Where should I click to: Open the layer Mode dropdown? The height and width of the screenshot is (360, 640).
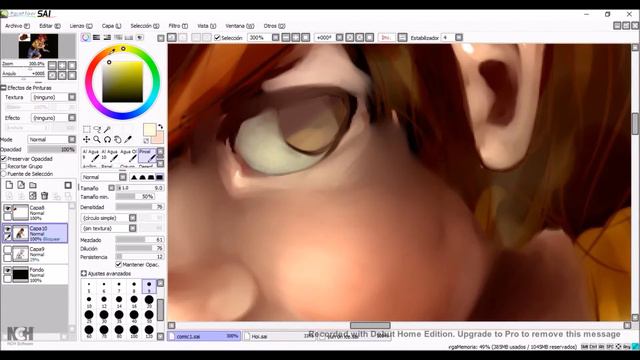coord(72,140)
